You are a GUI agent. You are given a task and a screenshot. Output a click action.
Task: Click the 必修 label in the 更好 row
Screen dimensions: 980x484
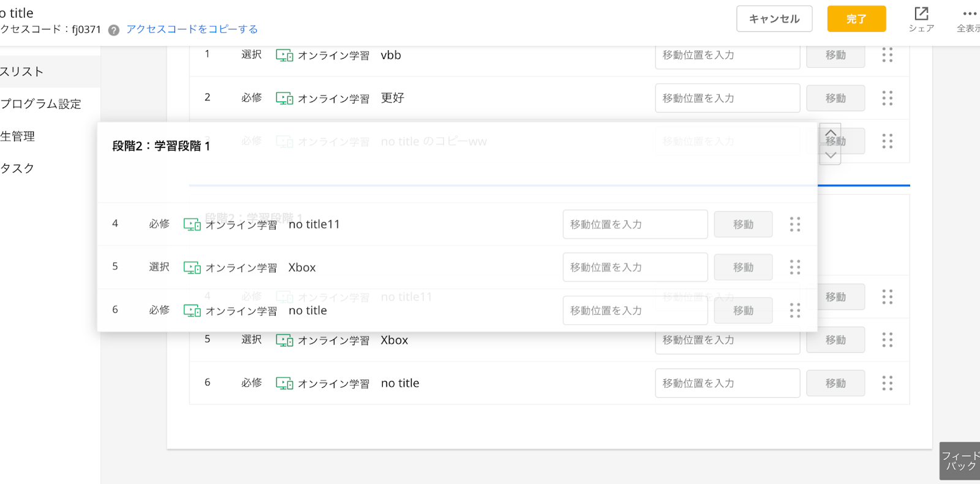tap(252, 97)
